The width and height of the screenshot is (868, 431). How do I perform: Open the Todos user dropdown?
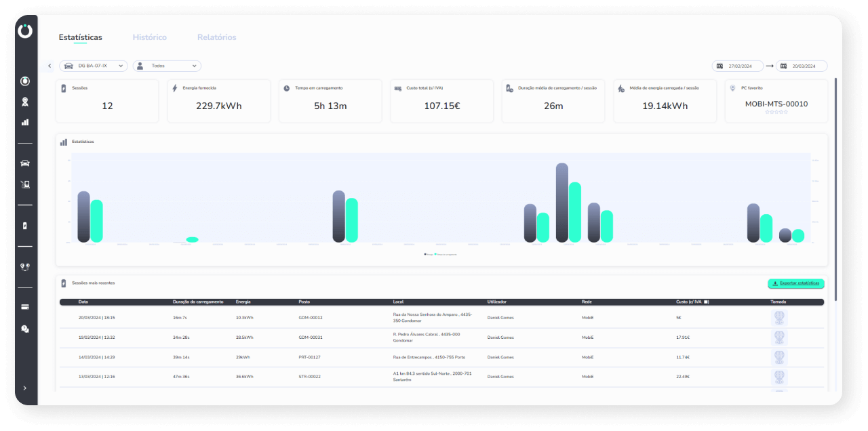click(x=167, y=66)
